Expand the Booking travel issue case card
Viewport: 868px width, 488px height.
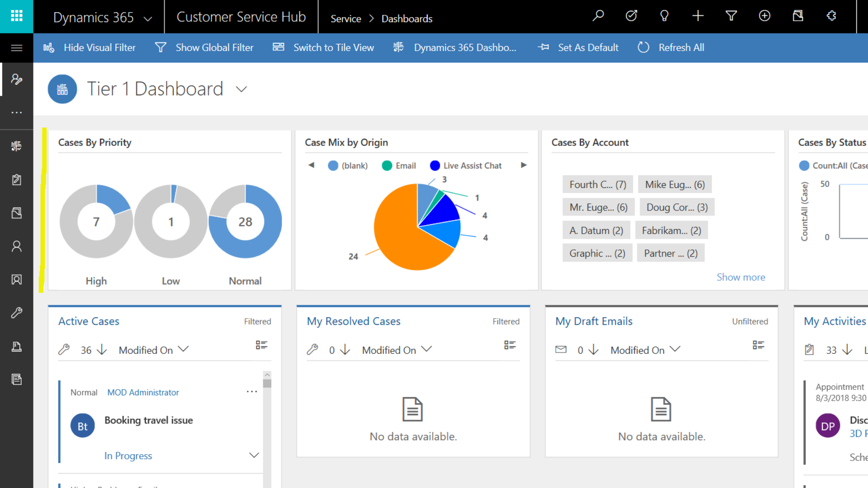[x=254, y=455]
